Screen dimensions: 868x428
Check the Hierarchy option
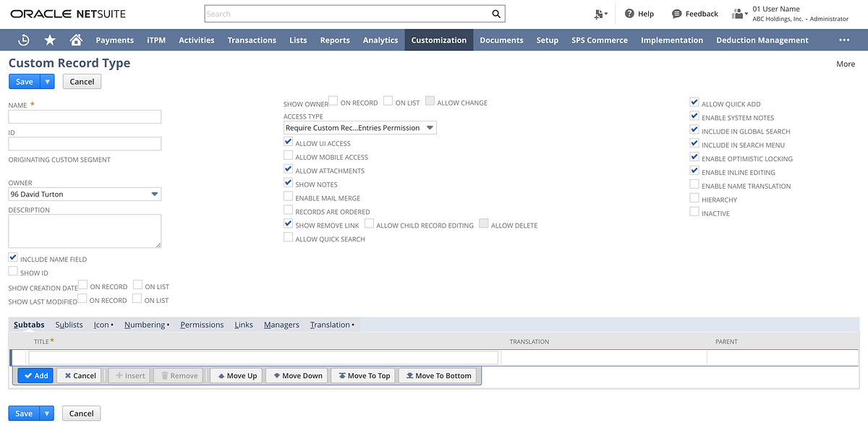pos(694,198)
